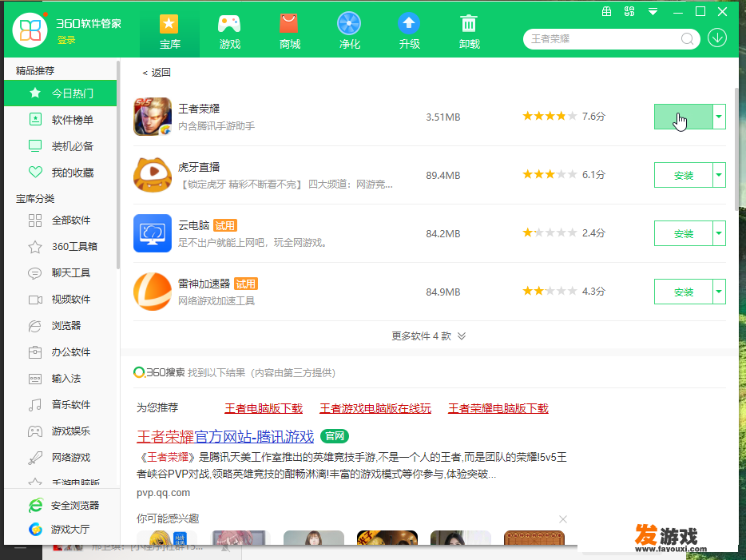Switch to the 游戏 tab
This screenshot has height=560, width=746.
229,32
